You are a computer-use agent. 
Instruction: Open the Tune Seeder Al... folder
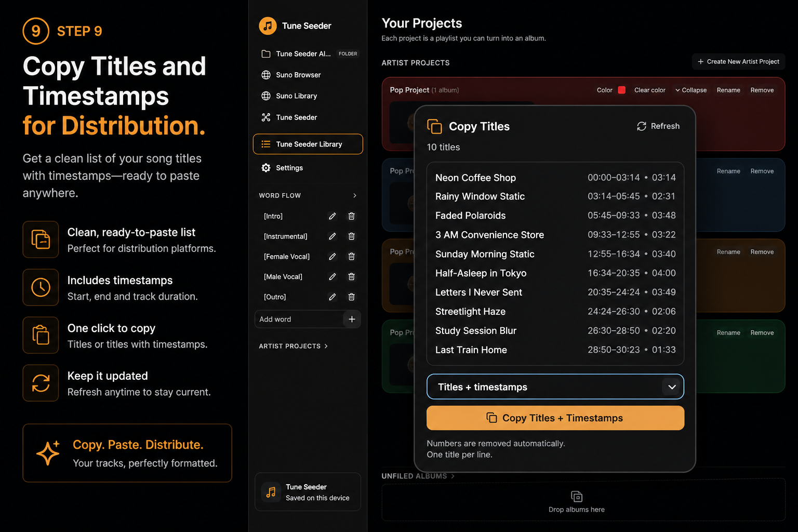click(309, 54)
